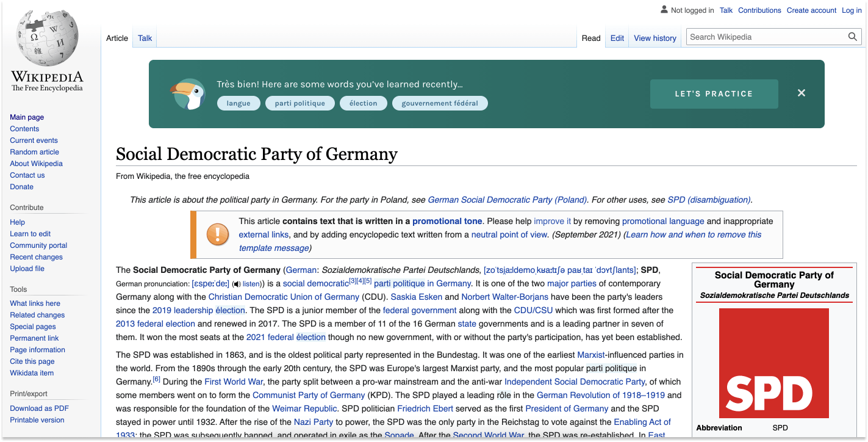Open a Random article

34,152
